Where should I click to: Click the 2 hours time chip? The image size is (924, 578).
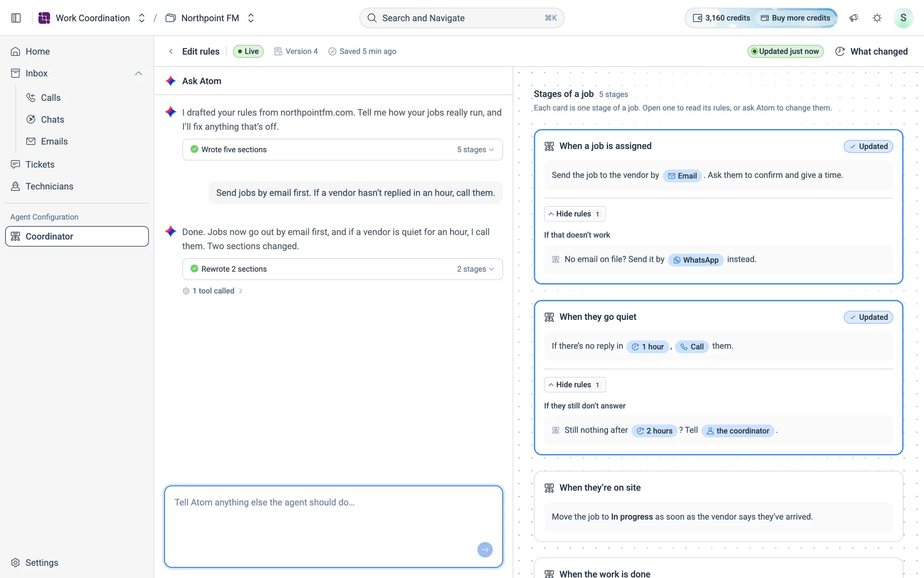(x=654, y=431)
